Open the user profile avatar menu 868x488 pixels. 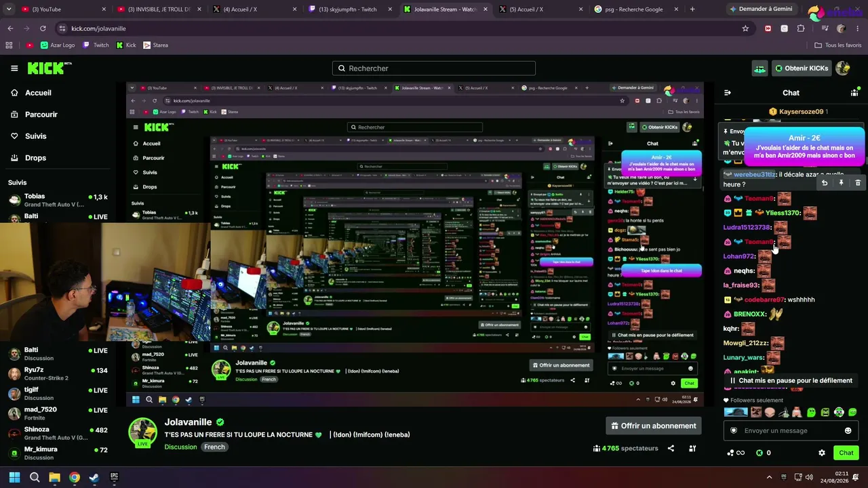coord(843,68)
